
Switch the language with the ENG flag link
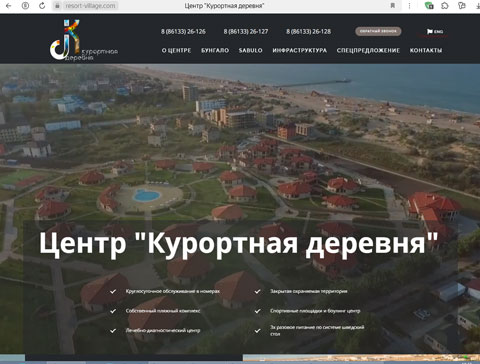pyautogui.click(x=435, y=32)
